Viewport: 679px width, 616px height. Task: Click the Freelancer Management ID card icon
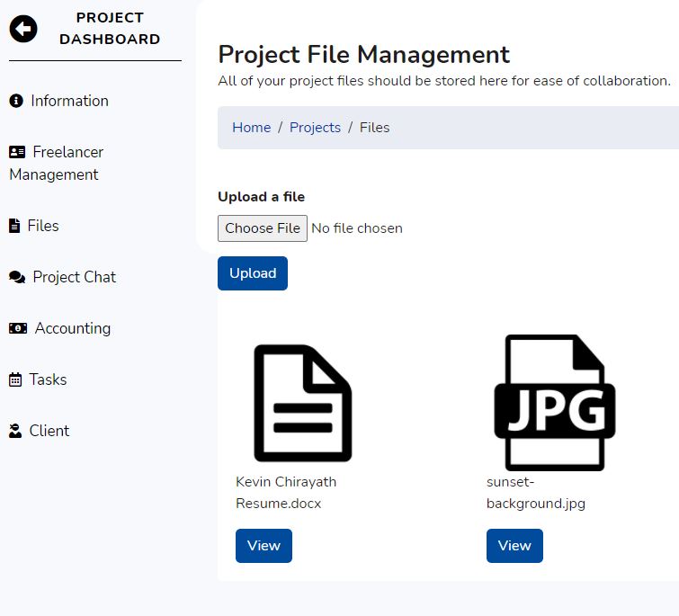(x=17, y=152)
